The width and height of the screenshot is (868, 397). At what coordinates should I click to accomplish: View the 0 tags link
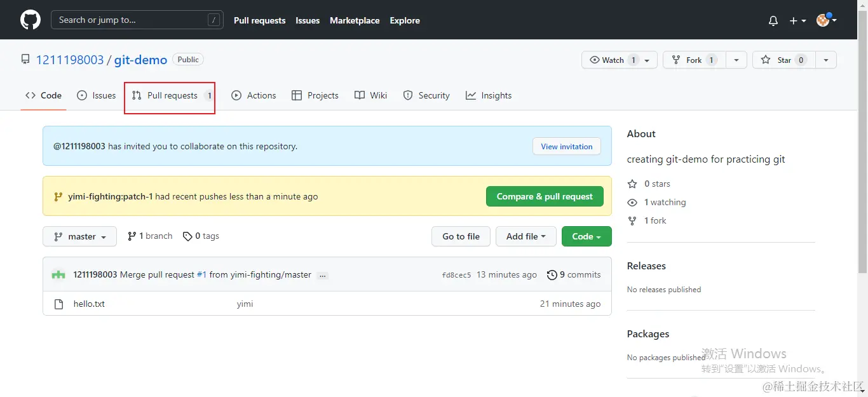pyautogui.click(x=201, y=236)
